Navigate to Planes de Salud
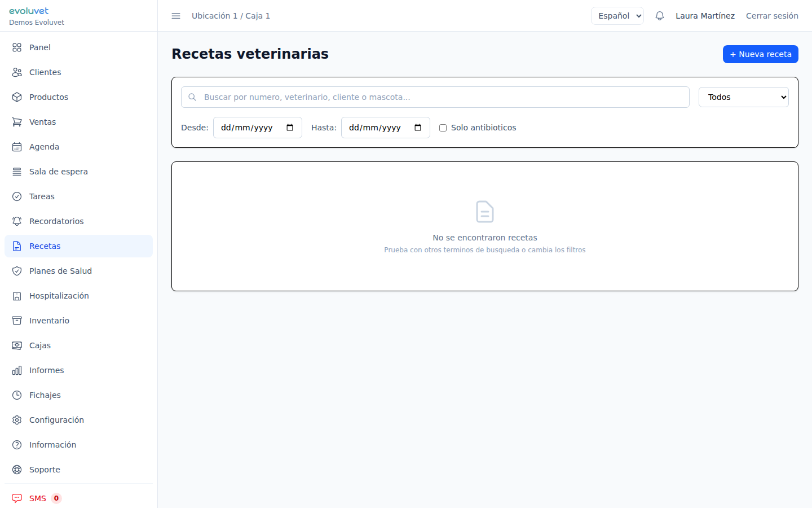Screen dimensions: 812x508 tap(60, 271)
